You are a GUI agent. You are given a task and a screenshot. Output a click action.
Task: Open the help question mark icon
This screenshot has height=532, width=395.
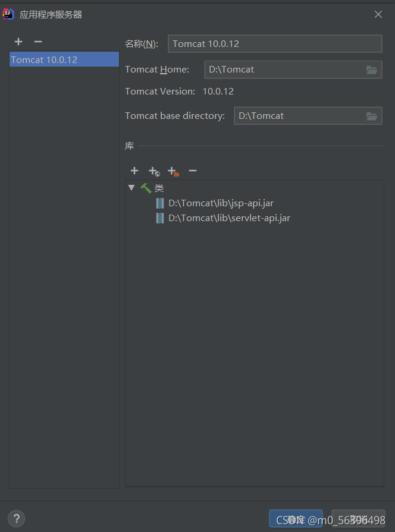coord(16,518)
